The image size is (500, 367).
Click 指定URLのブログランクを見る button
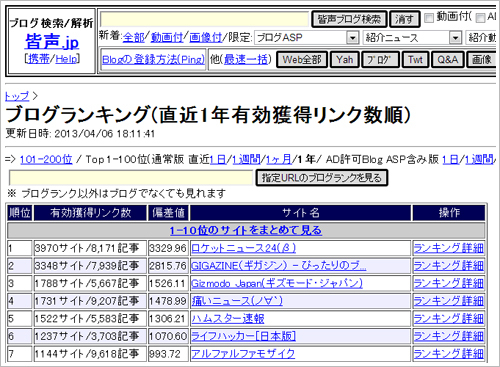tap(322, 178)
